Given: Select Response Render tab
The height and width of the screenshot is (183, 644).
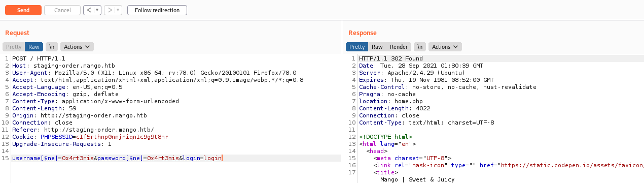Looking at the screenshot, I should pos(399,47).
